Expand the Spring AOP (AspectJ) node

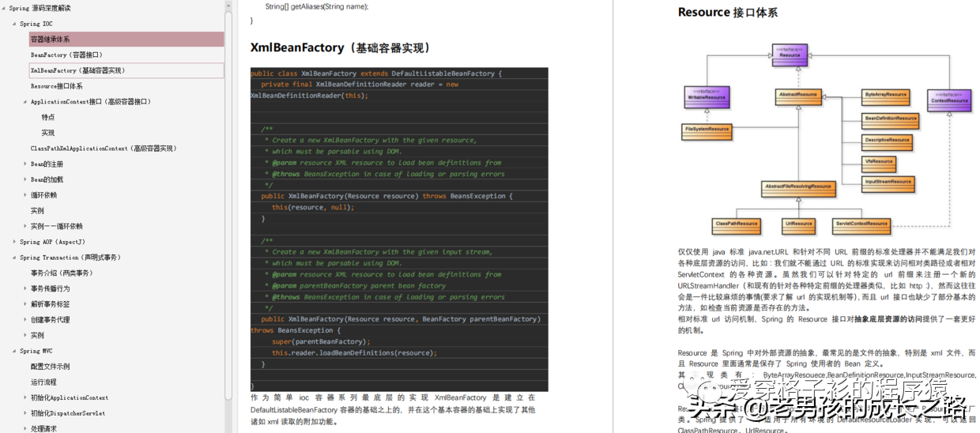tap(14, 242)
